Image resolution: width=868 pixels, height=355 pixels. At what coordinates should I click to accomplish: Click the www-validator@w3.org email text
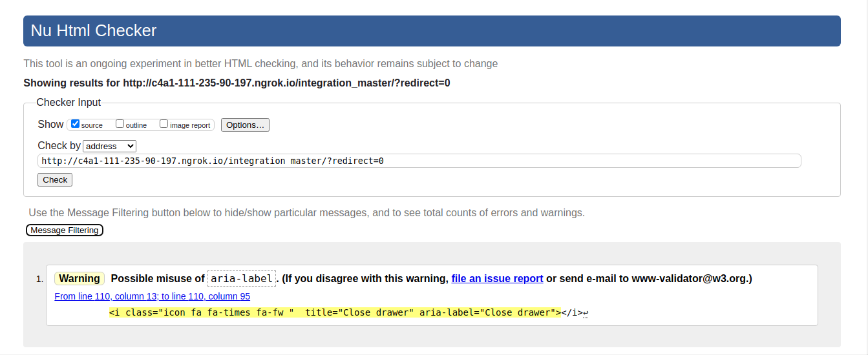tap(690, 279)
